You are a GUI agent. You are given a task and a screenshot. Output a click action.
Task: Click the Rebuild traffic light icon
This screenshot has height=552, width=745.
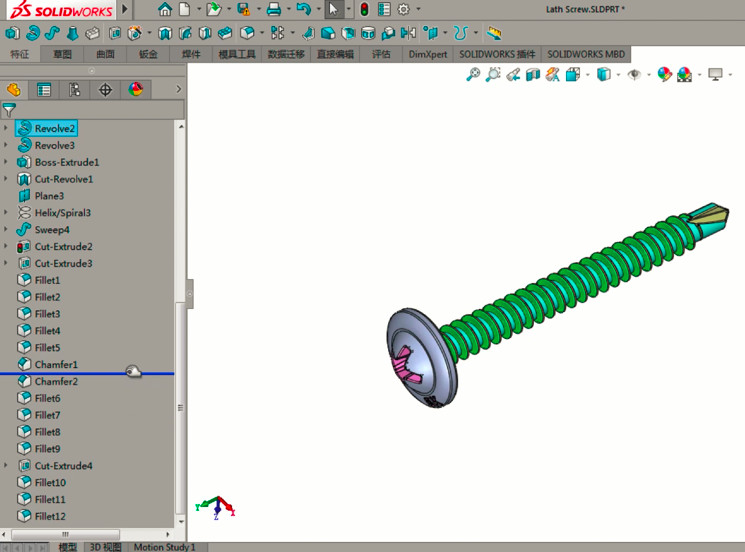pos(364,9)
